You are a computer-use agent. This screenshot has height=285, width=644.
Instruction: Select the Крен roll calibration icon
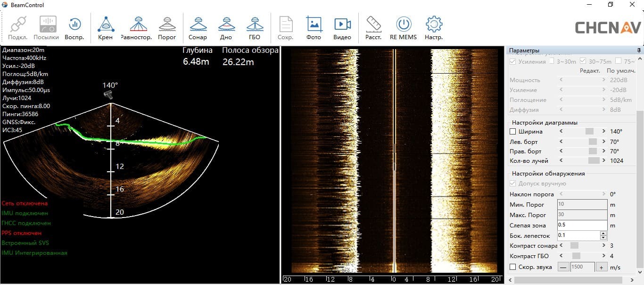pyautogui.click(x=105, y=28)
